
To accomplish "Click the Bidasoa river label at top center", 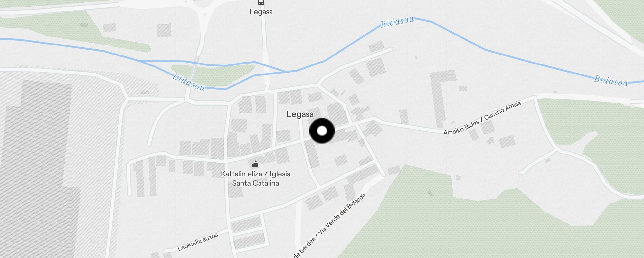I will tap(397, 22).
